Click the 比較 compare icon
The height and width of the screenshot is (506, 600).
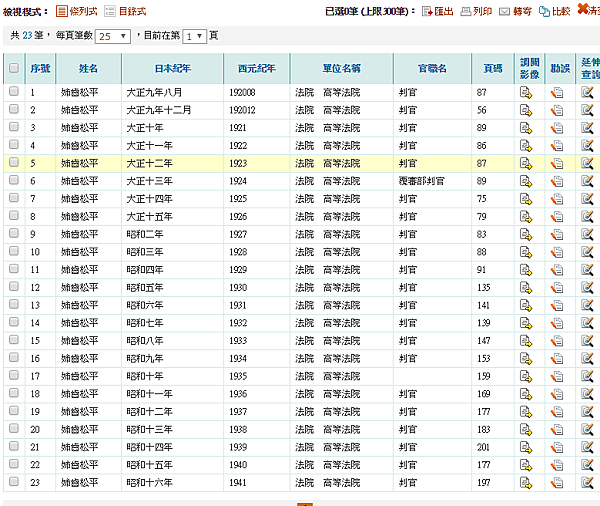[x=544, y=11]
